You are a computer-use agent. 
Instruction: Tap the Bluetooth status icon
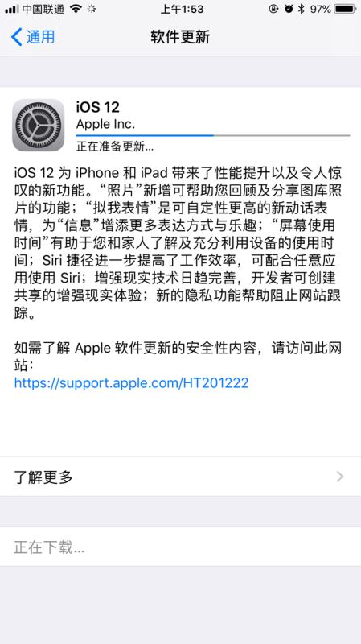(x=302, y=9)
